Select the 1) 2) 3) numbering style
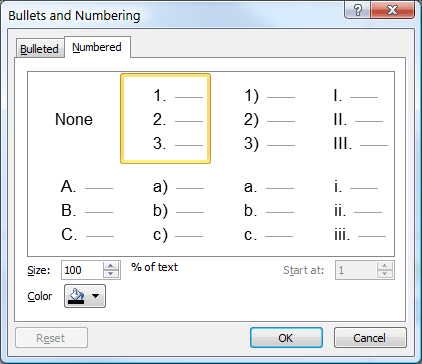This screenshot has height=364, width=422. click(x=257, y=119)
